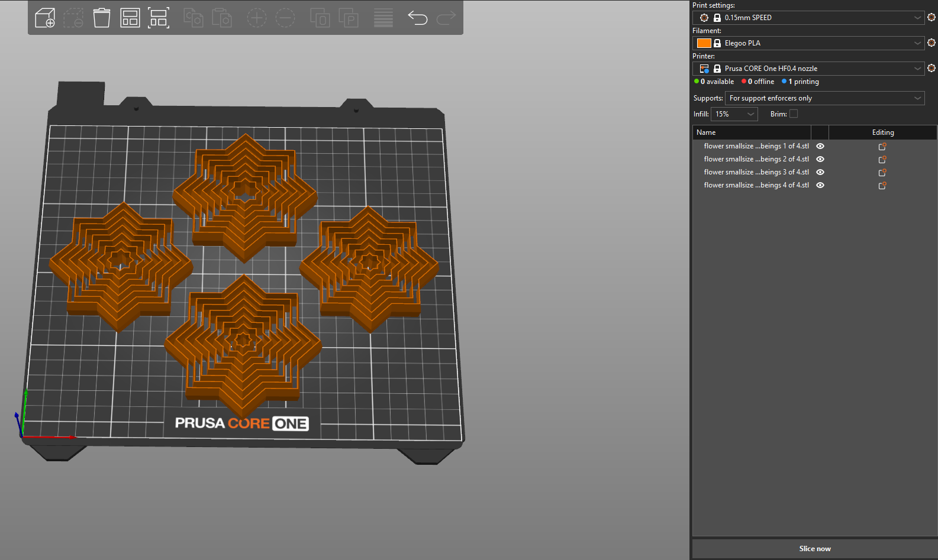938x560 pixels.
Task: Click the Arrange objects icon
Action: coord(130,18)
